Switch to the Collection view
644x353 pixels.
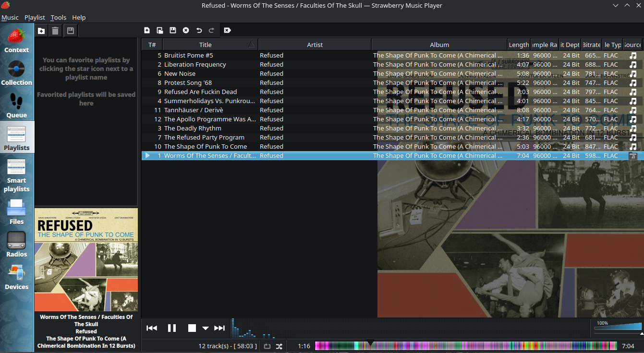17,73
